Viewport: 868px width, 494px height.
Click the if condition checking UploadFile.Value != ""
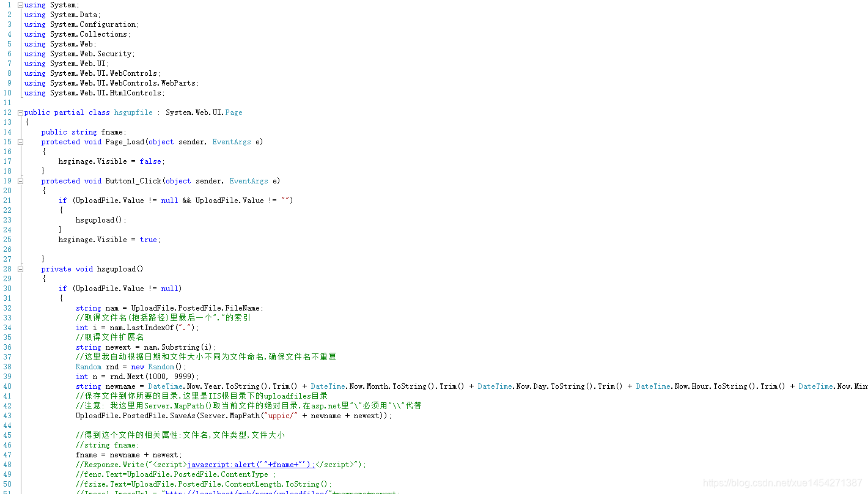[176, 201]
